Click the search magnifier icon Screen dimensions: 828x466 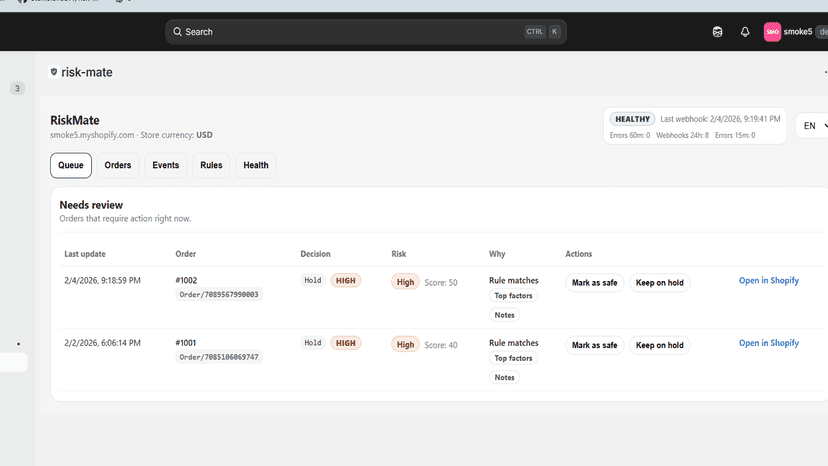(177, 32)
